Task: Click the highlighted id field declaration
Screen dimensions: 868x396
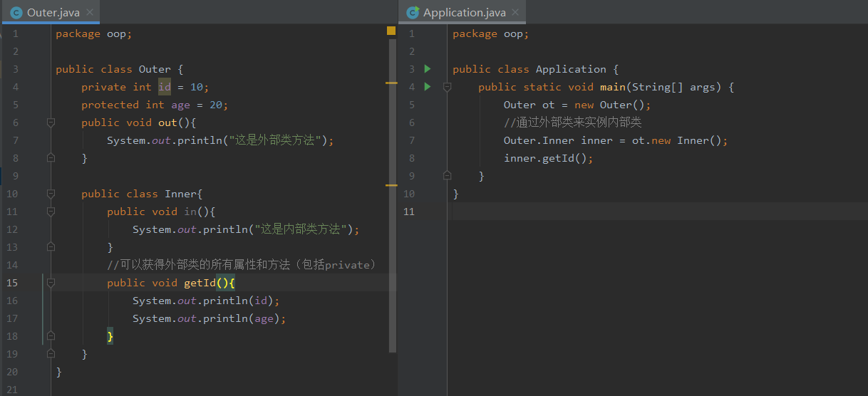Action: [165, 87]
